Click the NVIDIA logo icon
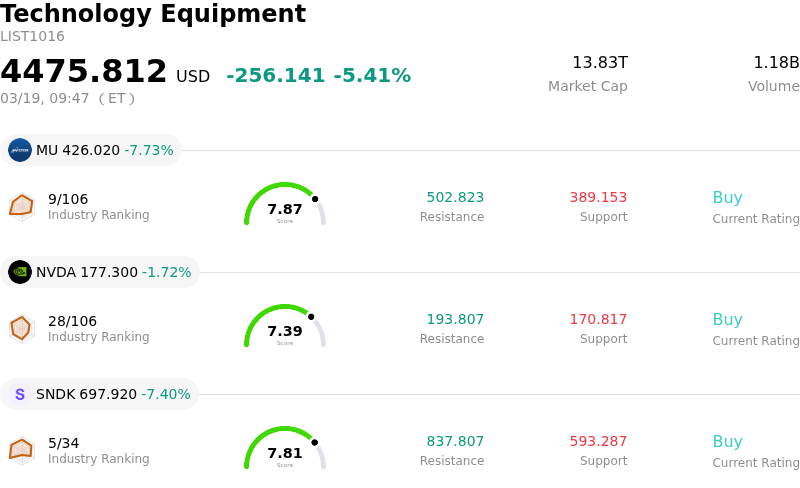Image resolution: width=800 pixels, height=488 pixels. [x=20, y=272]
